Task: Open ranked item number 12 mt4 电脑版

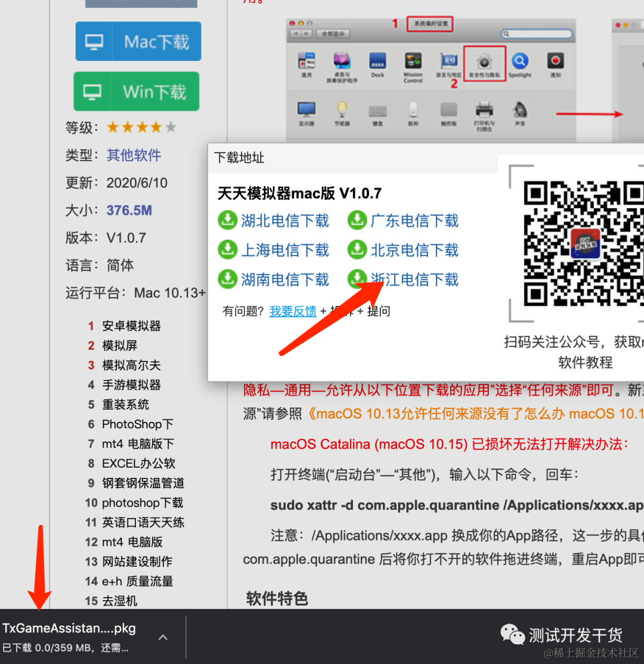Action: 132,542
